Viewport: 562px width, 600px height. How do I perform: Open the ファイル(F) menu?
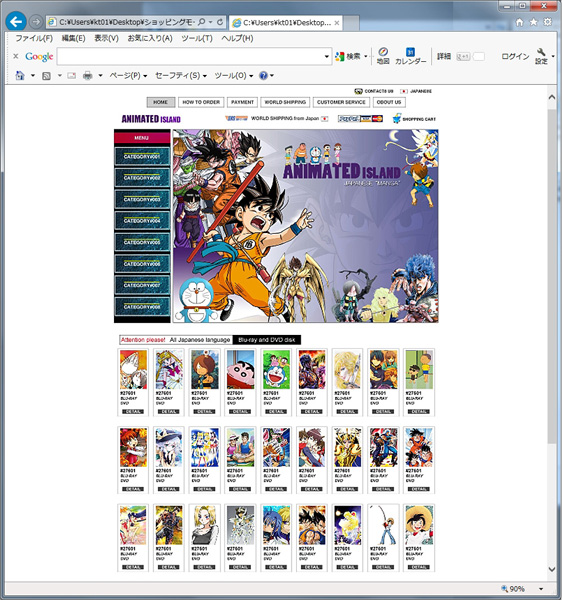[34, 38]
